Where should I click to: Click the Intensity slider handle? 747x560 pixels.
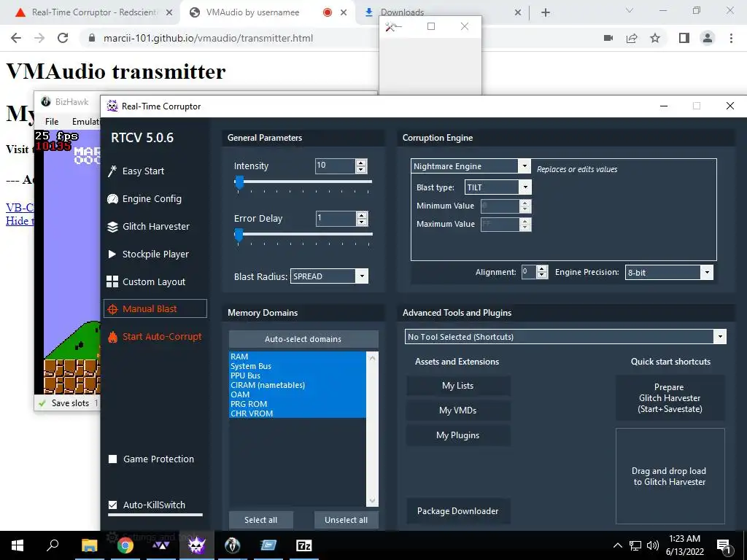(239, 182)
